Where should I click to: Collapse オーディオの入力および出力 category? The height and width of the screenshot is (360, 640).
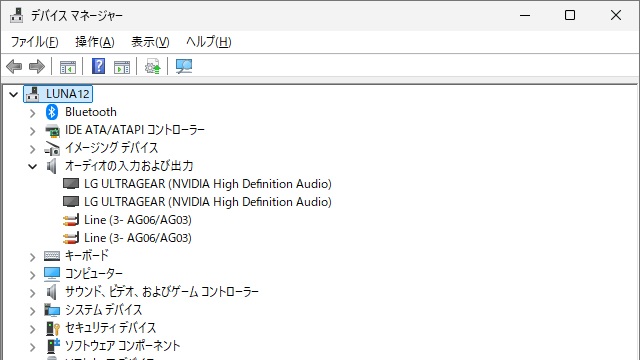pyautogui.click(x=33, y=167)
